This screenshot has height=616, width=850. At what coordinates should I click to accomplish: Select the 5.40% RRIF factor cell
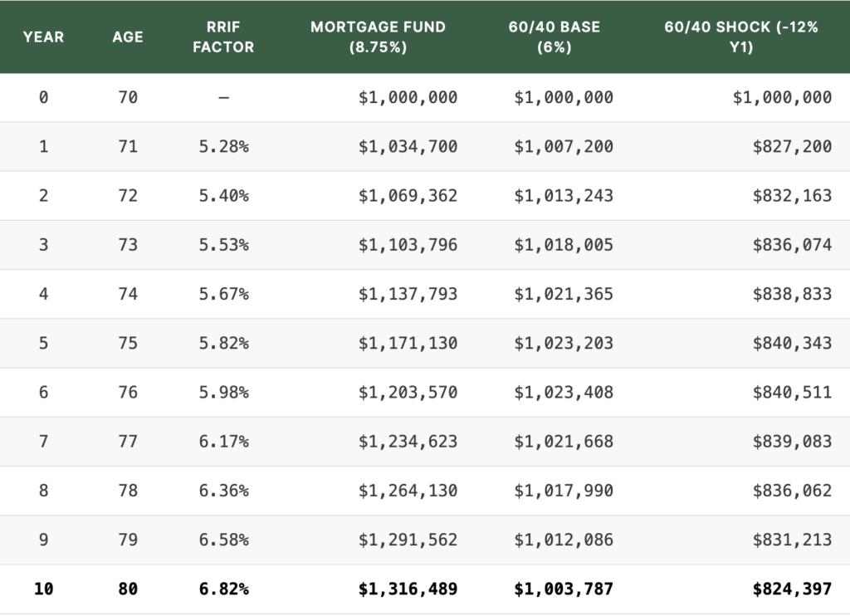pyautogui.click(x=223, y=196)
